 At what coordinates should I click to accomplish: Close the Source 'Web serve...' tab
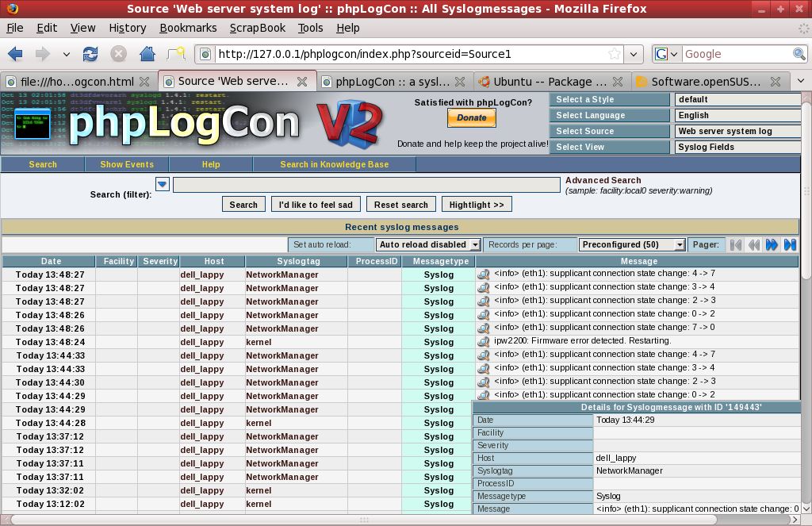tap(302, 82)
